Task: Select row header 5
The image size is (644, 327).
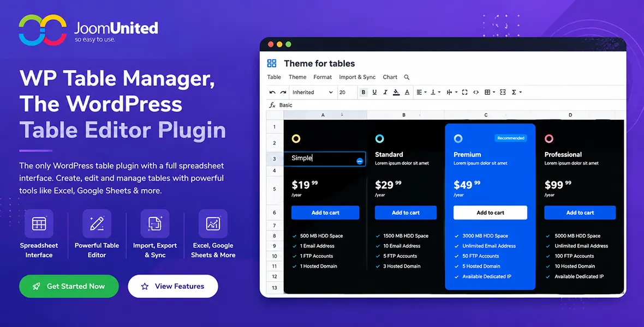Action: click(275, 189)
